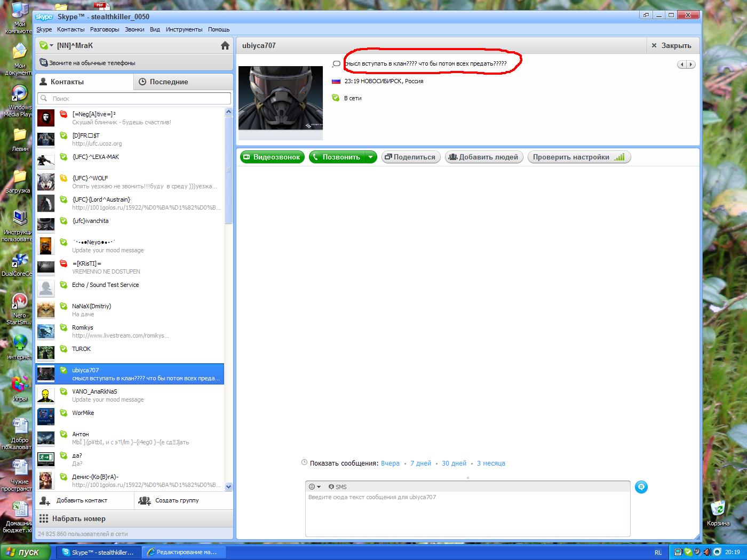
Task: Expand the Позвонить dropdown arrow
Action: click(x=371, y=157)
